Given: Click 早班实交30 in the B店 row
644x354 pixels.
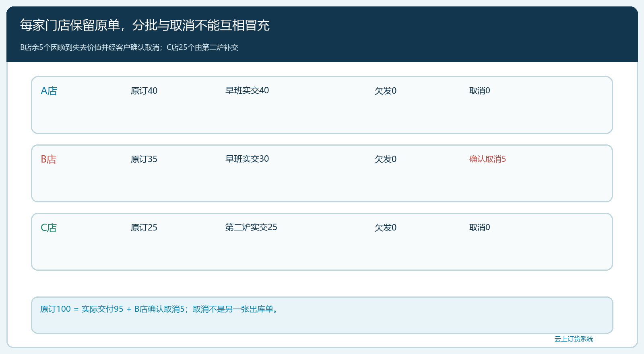Looking at the screenshot, I should [x=247, y=159].
